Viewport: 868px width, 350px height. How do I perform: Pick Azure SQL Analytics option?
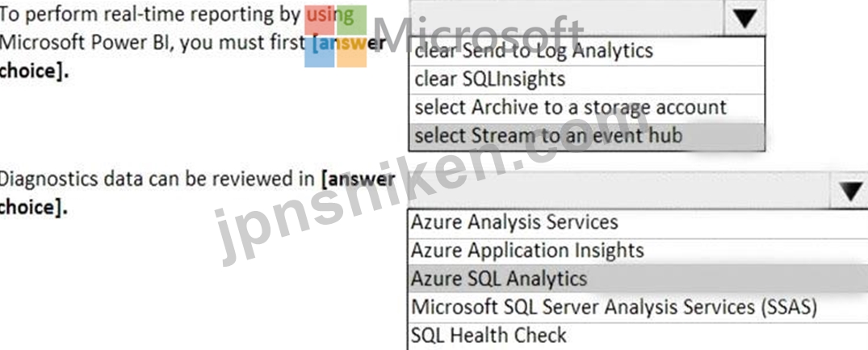pos(638,279)
